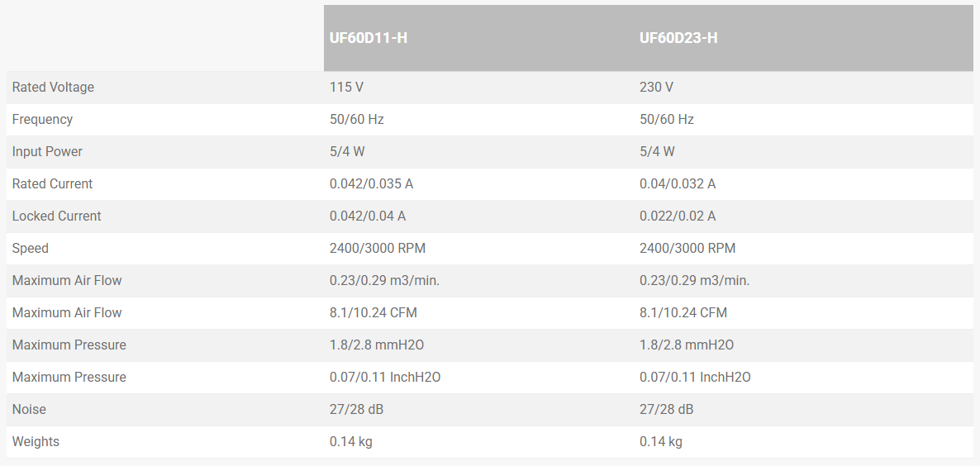Screen dimensions: 980x466
Task: Select the Weights row label
Action: coord(36,442)
